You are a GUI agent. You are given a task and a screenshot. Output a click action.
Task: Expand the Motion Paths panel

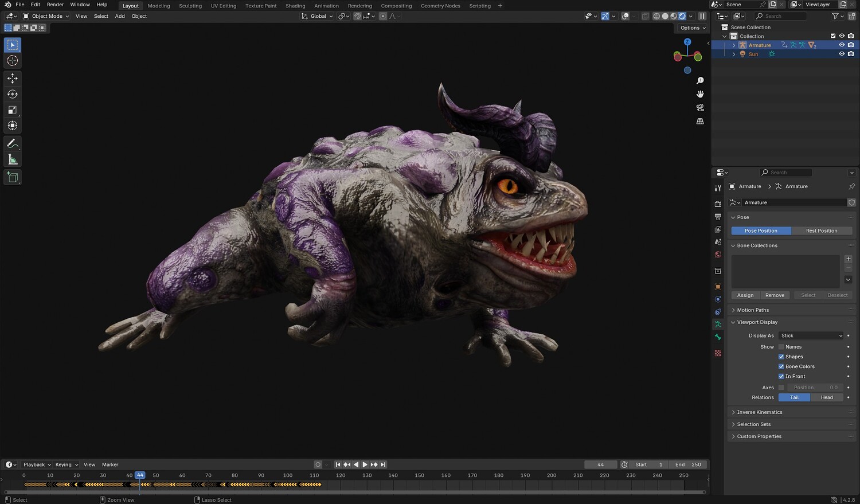coord(753,310)
